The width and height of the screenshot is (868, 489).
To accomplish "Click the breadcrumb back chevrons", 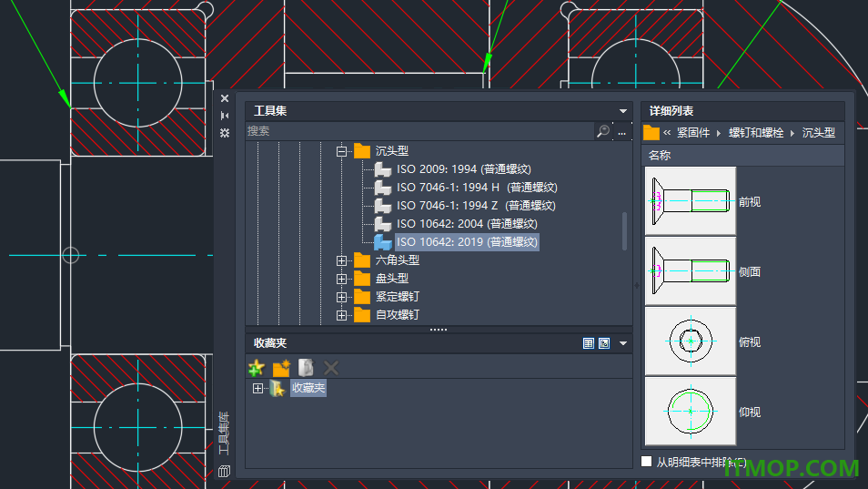I will (667, 133).
